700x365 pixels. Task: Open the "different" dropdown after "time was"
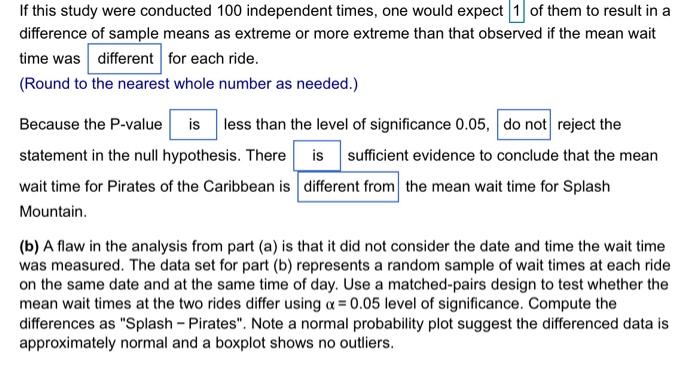pos(125,58)
